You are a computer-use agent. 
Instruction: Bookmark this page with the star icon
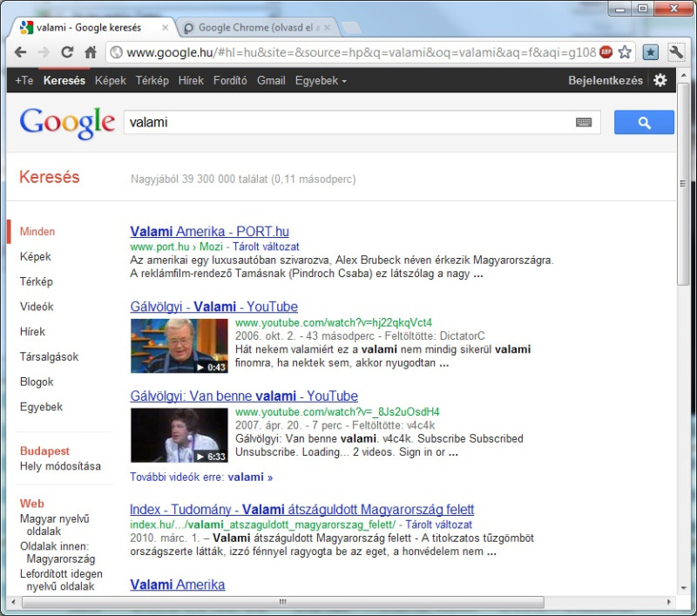[625, 52]
